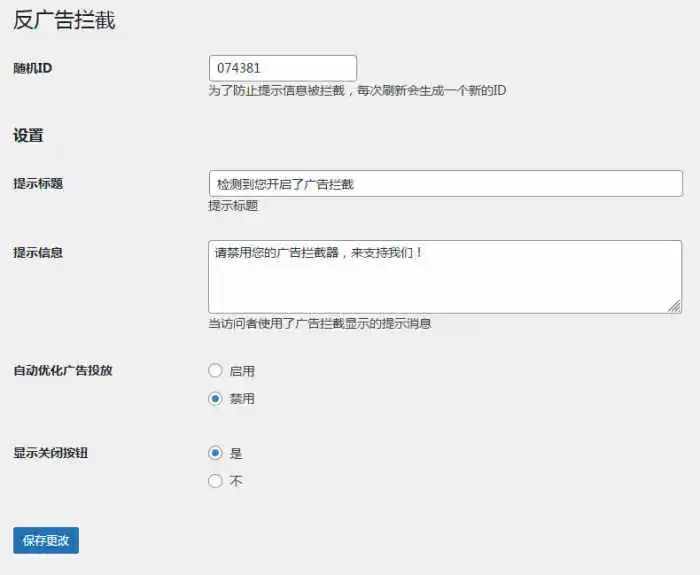Select 启用 for 自动优化广告投放
Viewport: 700px width, 575px height.
215,371
